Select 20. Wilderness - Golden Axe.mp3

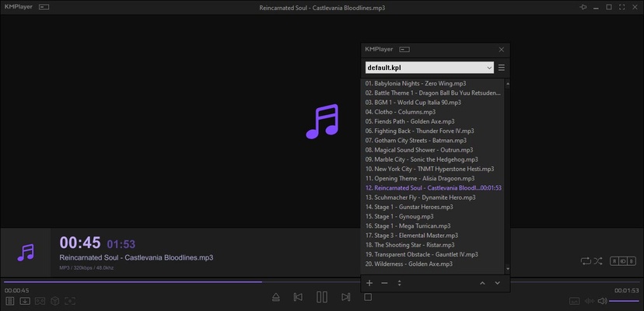[433, 264]
